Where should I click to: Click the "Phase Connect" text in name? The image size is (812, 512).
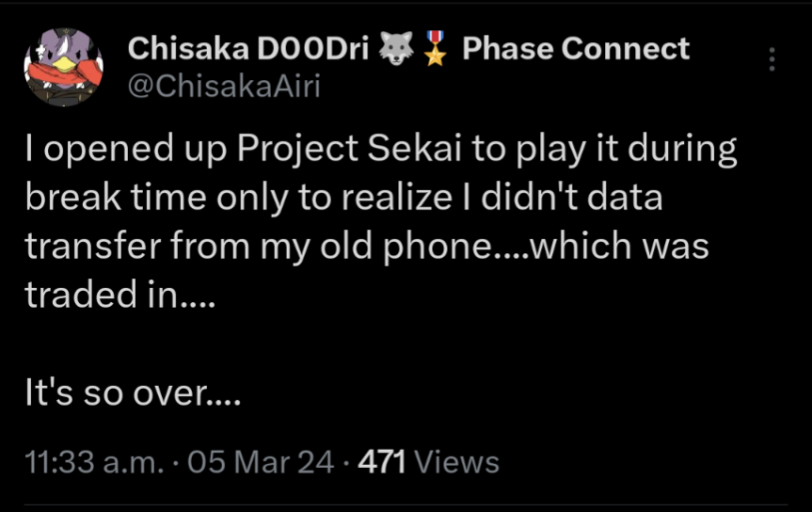click(576, 48)
